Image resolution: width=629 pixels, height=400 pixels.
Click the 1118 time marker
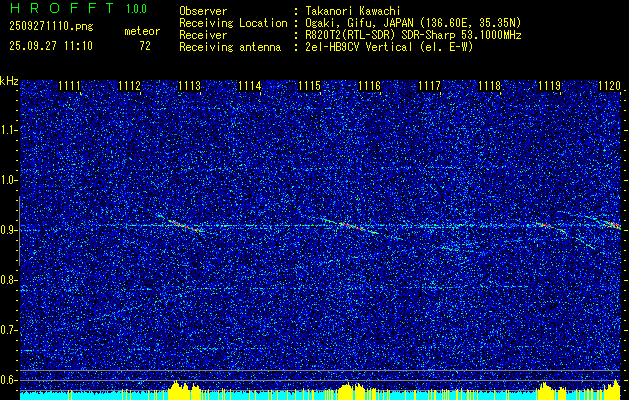(490, 86)
